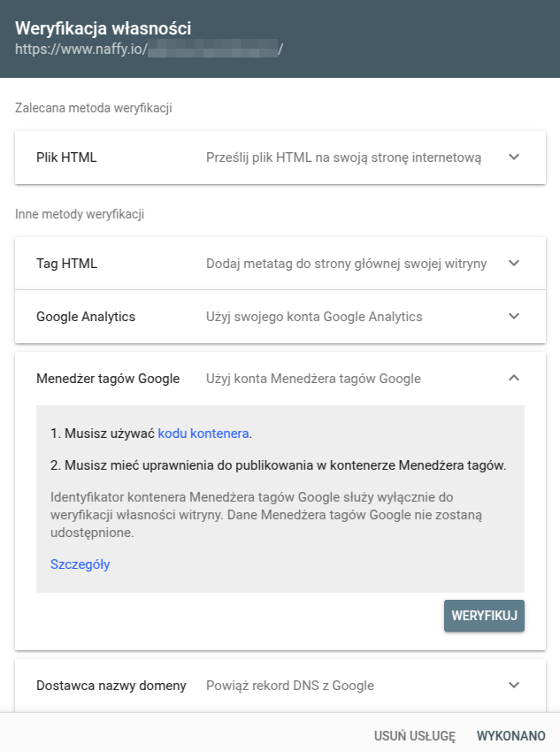Click the WYKONANO button
The image size is (560, 752).
click(511, 735)
